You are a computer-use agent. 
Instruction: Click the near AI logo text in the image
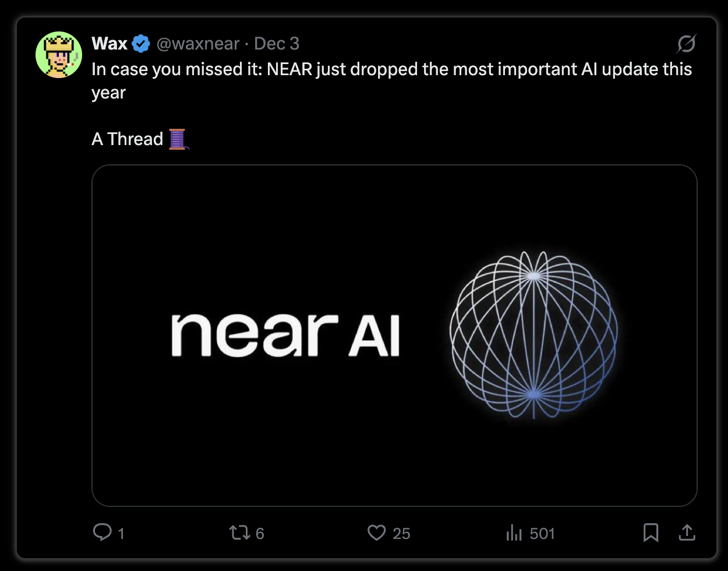pos(285,336)
